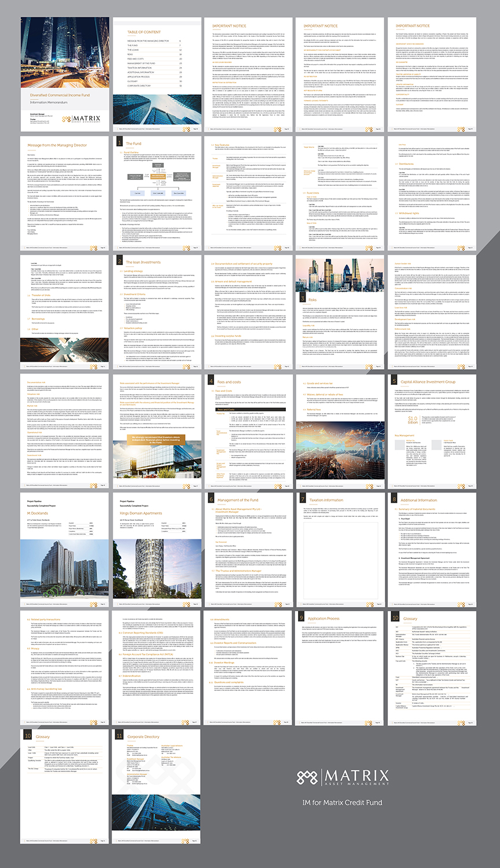Click the 'Kings Domain Apartments' project title

click(141, 513)
